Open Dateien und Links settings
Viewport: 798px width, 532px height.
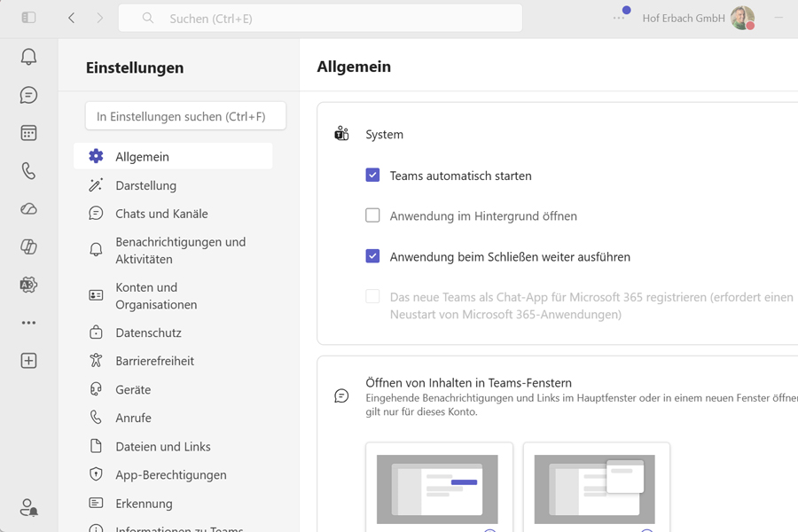173,447
